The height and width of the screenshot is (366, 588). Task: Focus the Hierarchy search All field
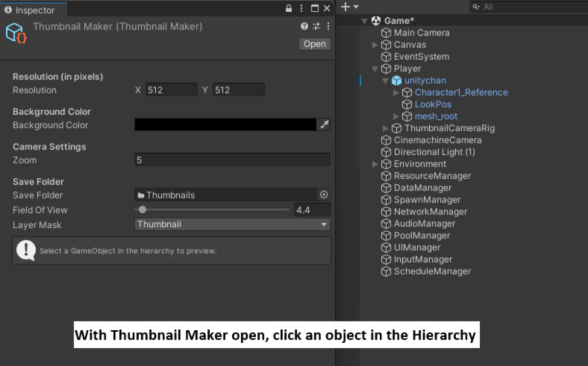(529, 7)
